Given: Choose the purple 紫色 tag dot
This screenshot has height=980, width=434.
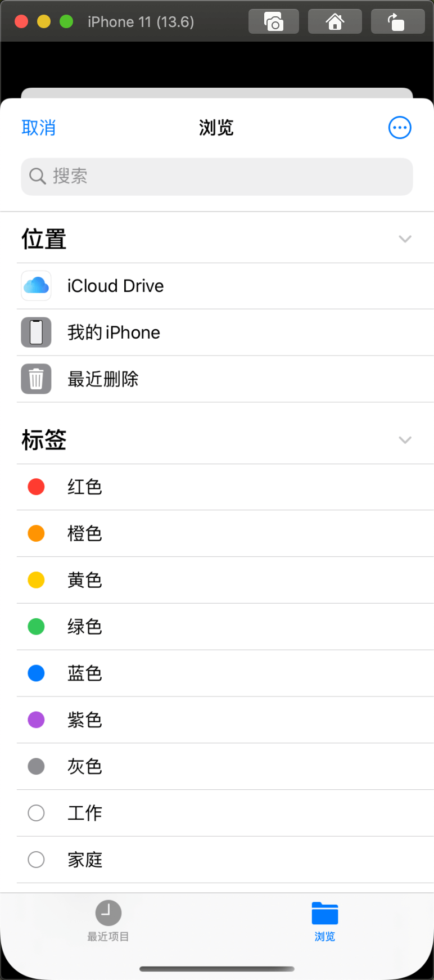Looking at the screenshot, I should click(37, 720).
